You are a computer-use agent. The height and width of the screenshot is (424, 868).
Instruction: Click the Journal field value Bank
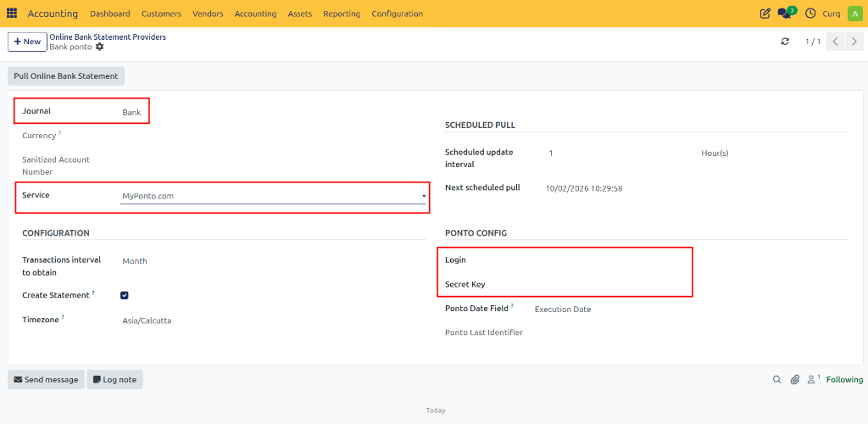coord(131,113)
